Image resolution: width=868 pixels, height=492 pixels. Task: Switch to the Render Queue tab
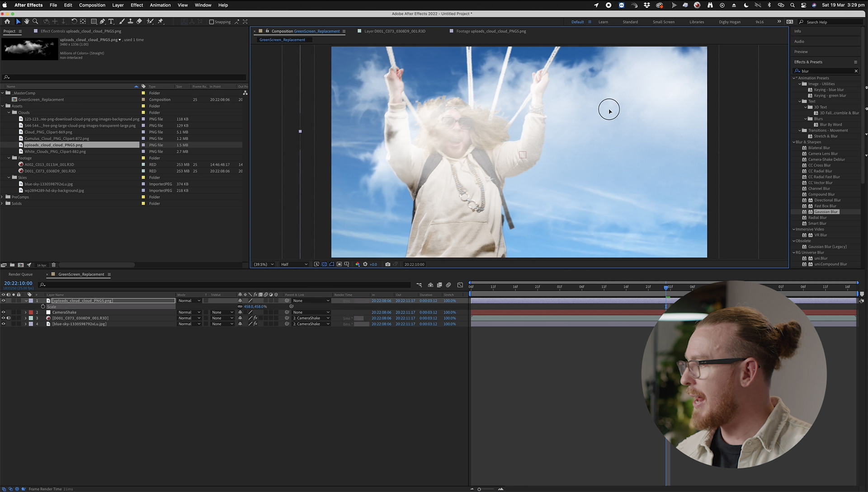[x=21, y=274]
